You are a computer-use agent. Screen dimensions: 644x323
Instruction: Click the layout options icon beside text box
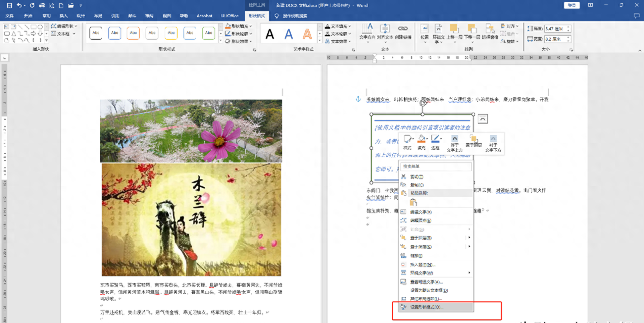click(482, 119)
